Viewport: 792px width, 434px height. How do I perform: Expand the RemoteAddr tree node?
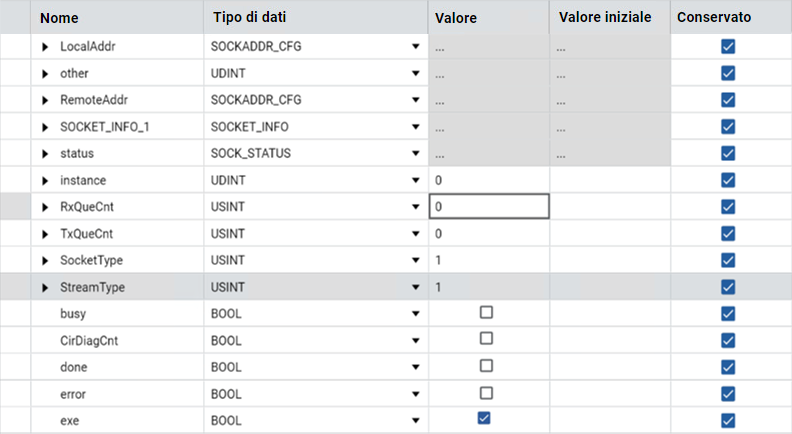[45, 100]
